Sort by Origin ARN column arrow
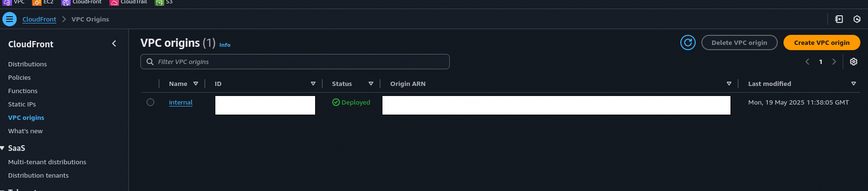Viewport: 868px width, 191px height. [729, 84]
